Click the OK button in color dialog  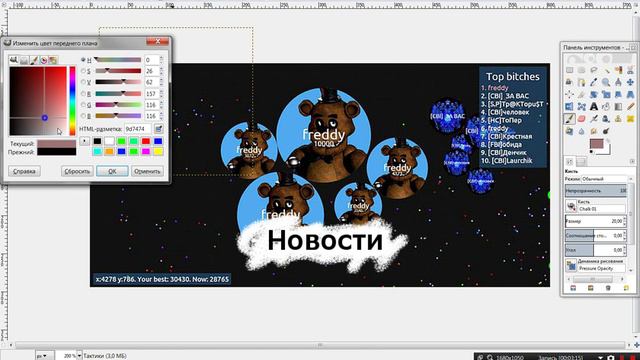coord(112,171)
